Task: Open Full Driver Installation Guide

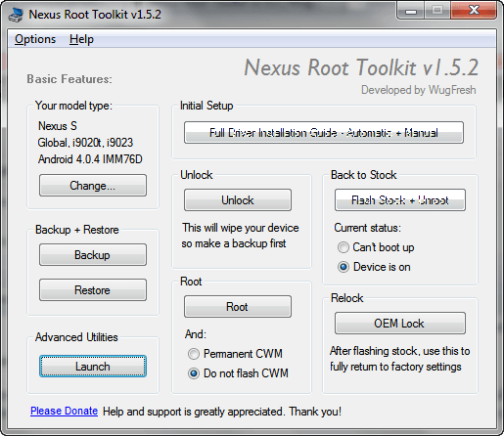Action: point(324,133)
